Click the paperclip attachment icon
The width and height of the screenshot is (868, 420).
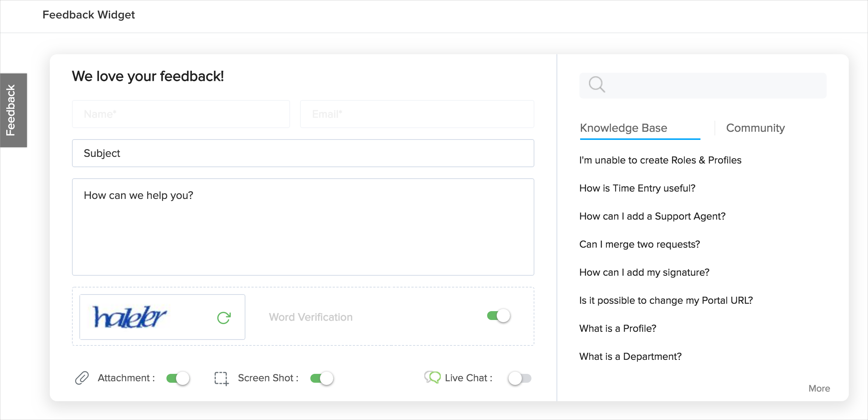click(82, 378)
